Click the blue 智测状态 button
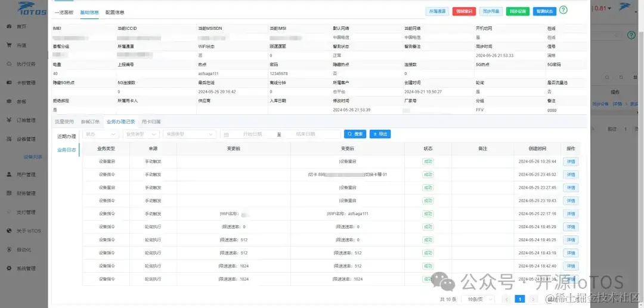Screen dimensions: 644x308 [x=545, y=11]
